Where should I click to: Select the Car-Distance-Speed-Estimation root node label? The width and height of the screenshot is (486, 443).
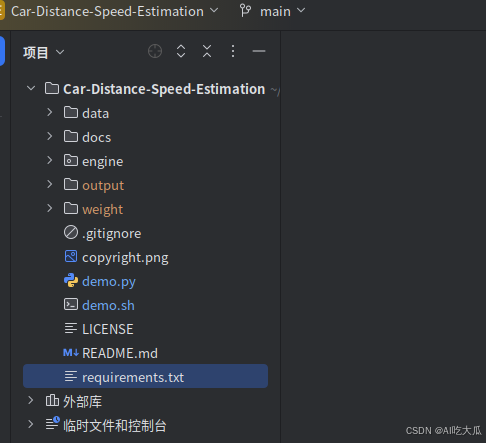point(164,89)
